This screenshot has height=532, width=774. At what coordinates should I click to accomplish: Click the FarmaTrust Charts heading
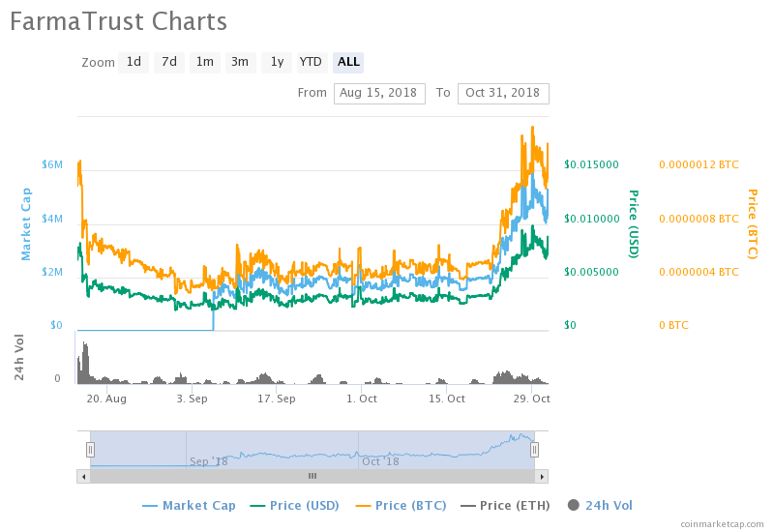(x=118, y=21)
